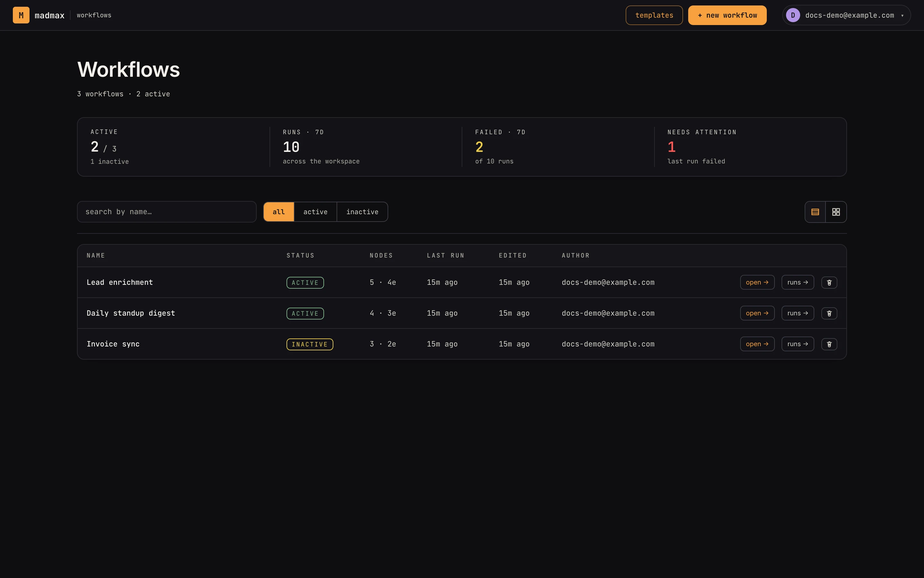Image resolution: width=924 pixels, height=578 pixels.
Task: Switch to list view layout icon
Action: pyautogui.click(x=815, y=212)
